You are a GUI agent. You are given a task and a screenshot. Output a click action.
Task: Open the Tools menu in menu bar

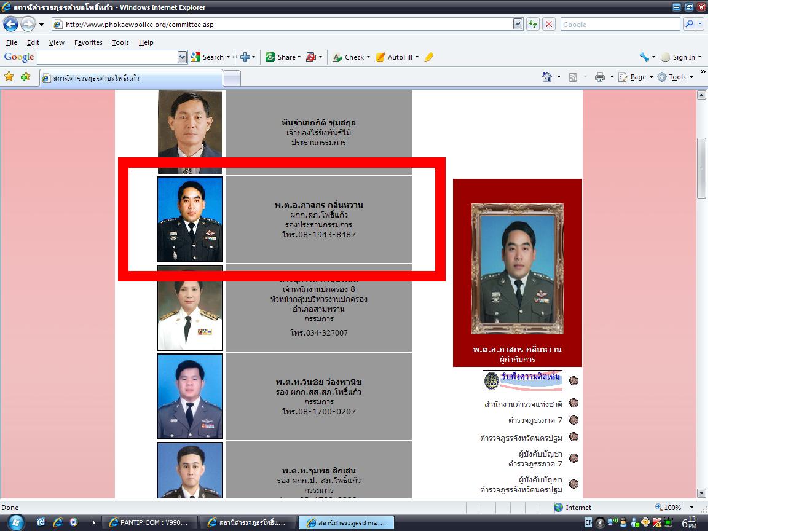coord(120,42)
